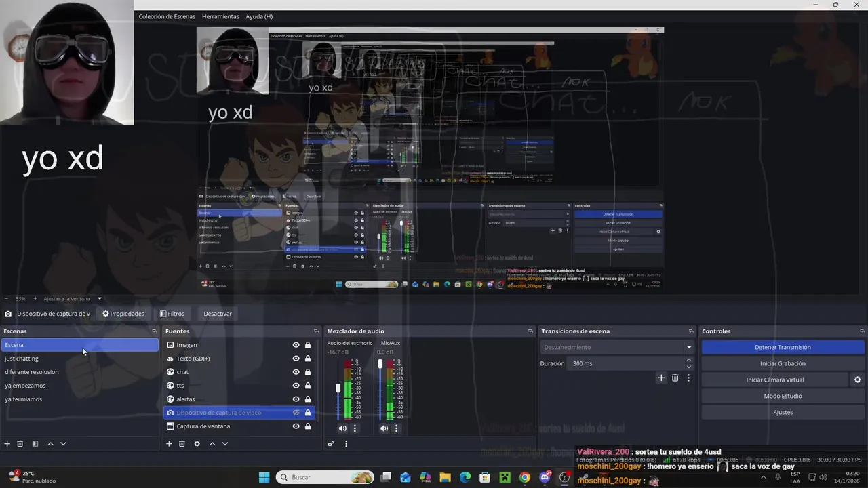The height and width of the screenshot is (488, 868).
Task: Zoom in preview with plus icon
Action: tap(35, 298)
